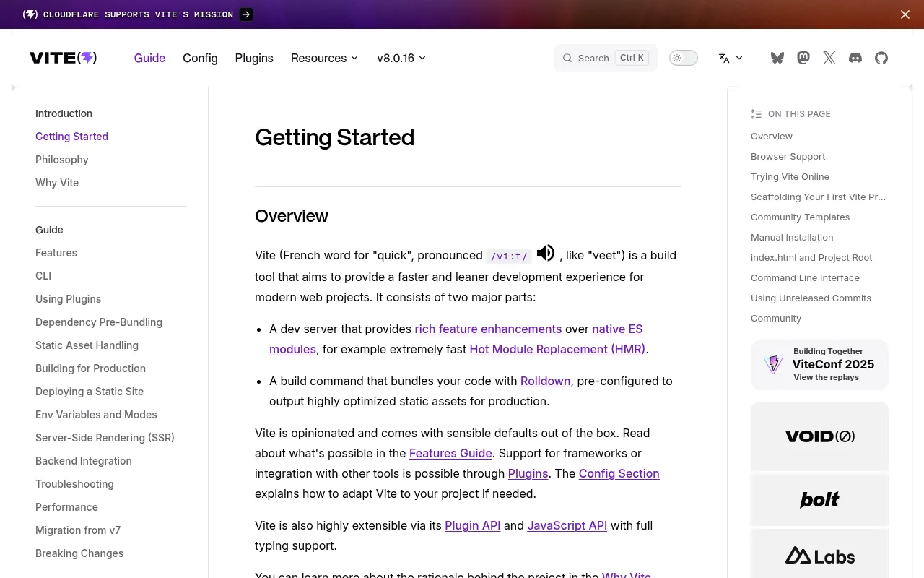Image resolution: width=924 pixels, height=578 pixels.
Task: Click the bolt sponsor logo
Action: 819,500
